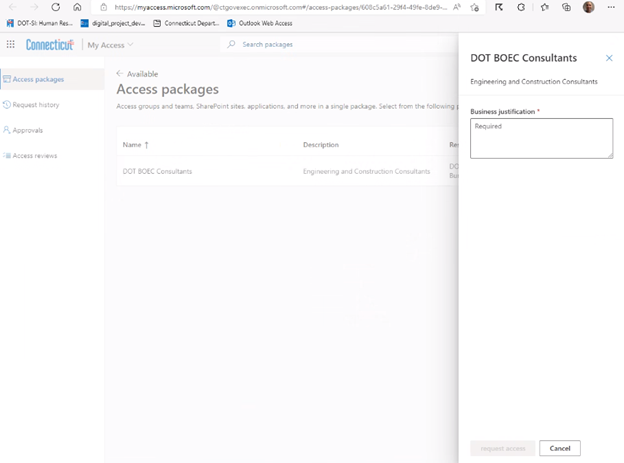Image resolution: width=624 pixels, height=463 pixels.
Task: Click the Request access button
Action: 502,448
